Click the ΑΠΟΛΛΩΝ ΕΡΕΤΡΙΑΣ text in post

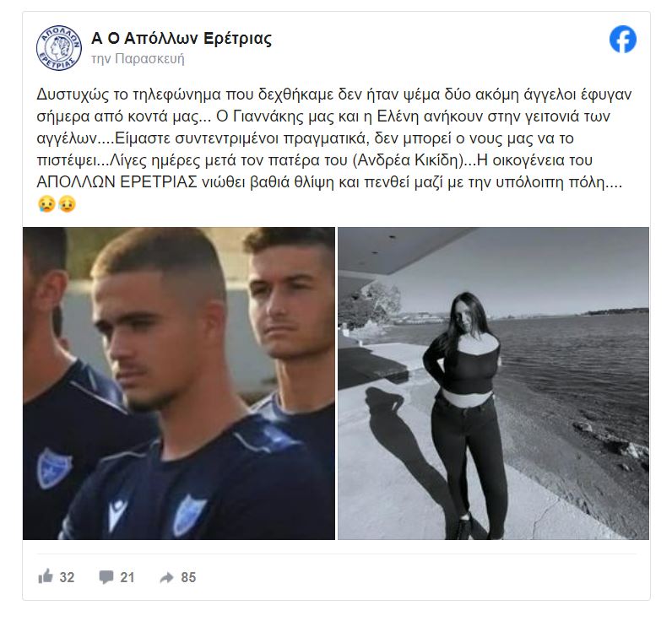tap(117, 182)
